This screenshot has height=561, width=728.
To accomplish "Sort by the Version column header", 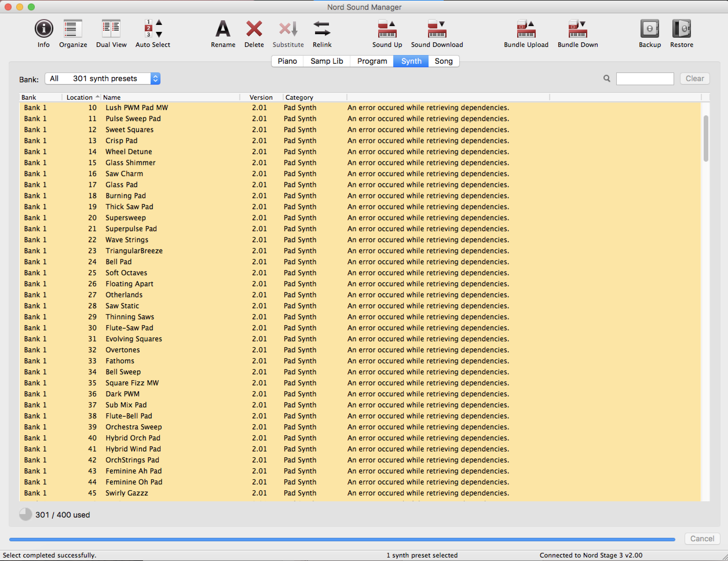I will (261, 97).
